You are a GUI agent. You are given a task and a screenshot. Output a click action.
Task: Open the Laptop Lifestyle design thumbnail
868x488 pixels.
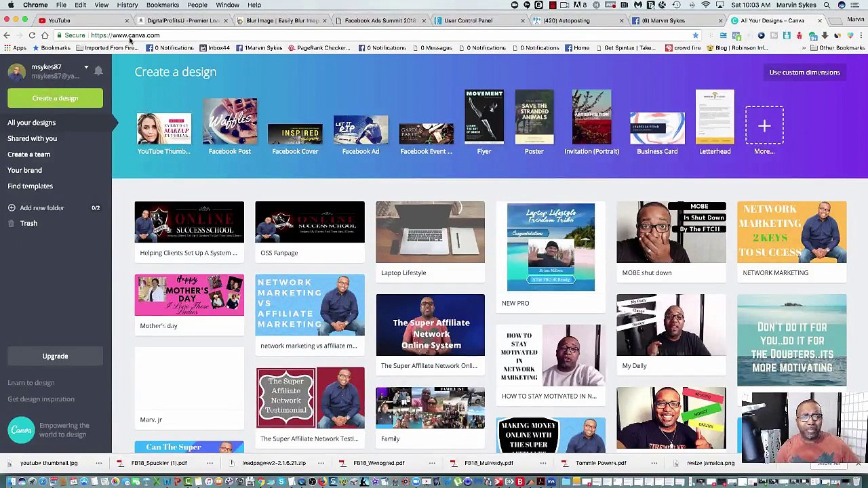(x=430, y=232)
